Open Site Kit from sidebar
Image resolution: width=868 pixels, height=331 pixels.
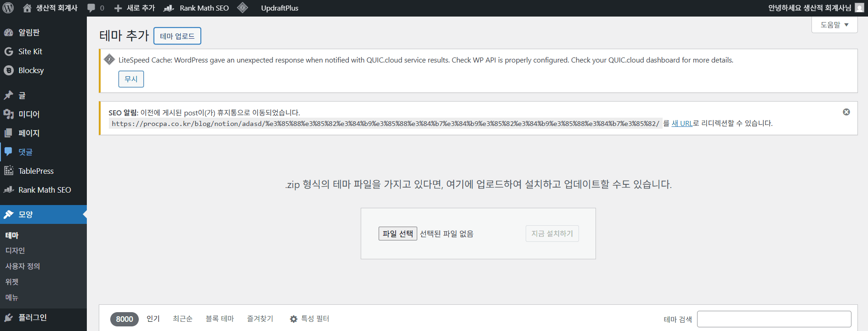click(30, 51)
